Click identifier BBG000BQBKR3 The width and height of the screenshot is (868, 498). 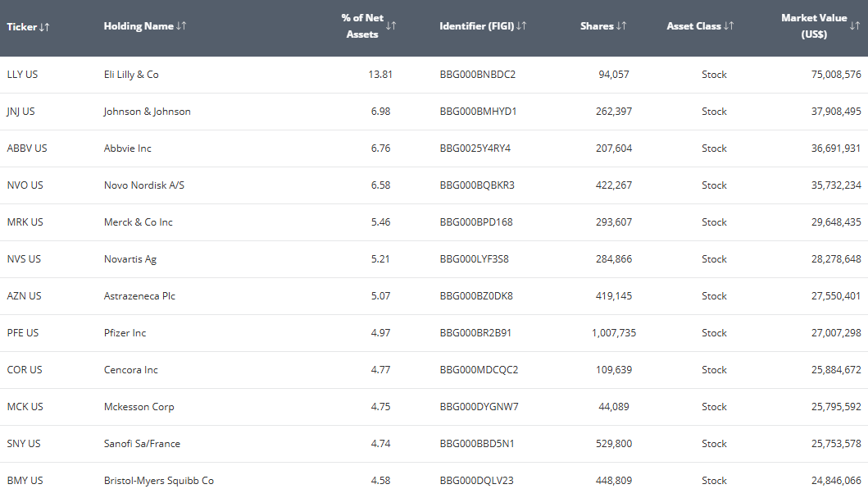coord(477,185)
